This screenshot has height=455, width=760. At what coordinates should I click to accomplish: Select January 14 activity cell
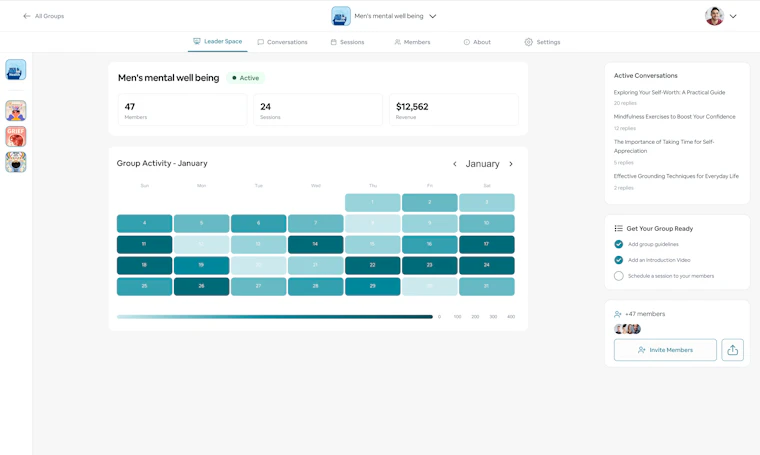pos(316,244)
